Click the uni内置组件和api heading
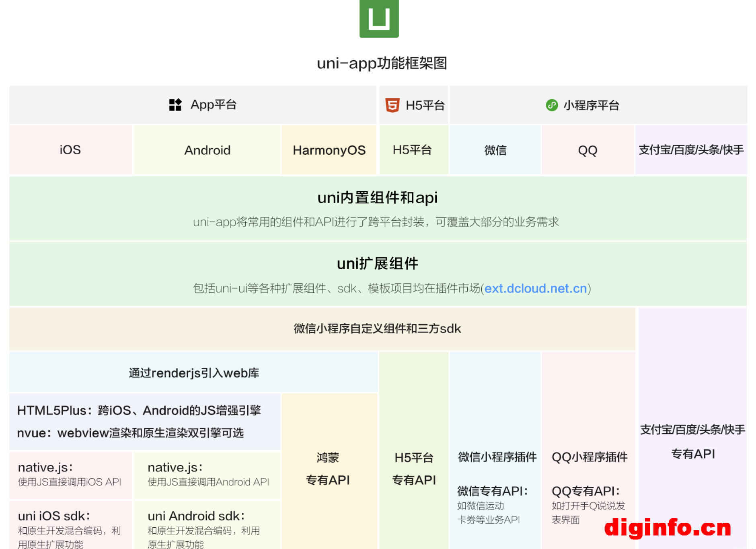 click(x=378, y=198)
